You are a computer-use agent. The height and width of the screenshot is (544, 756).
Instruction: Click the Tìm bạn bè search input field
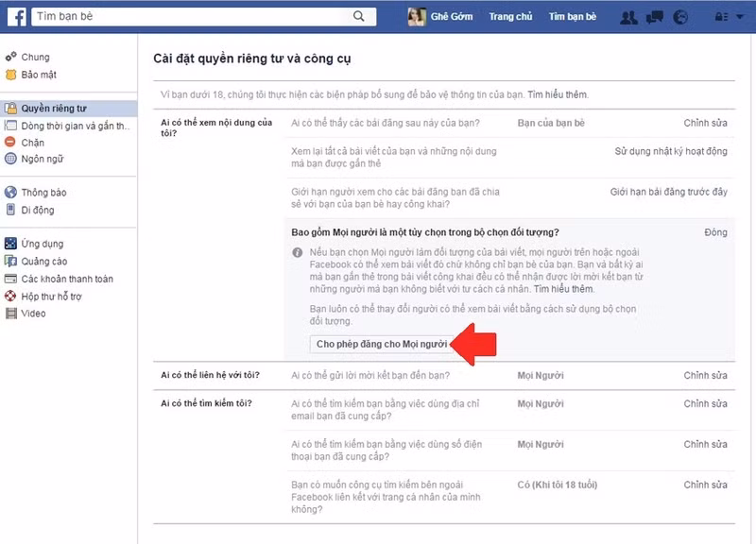click(x=170, y=14)
